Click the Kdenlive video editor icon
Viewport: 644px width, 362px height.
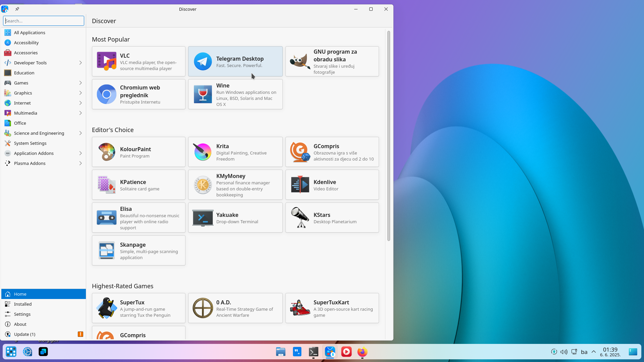(x=300, y=185)
